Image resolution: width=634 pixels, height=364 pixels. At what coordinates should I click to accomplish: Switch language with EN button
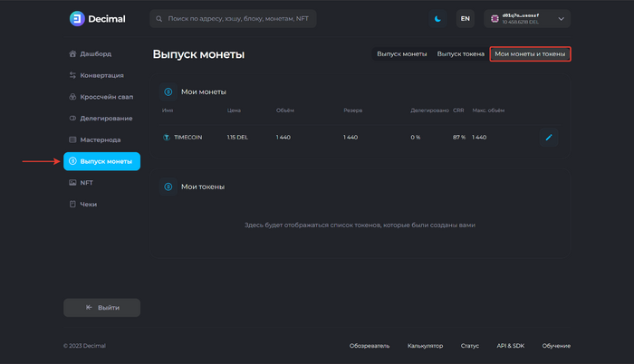point(465,18)
